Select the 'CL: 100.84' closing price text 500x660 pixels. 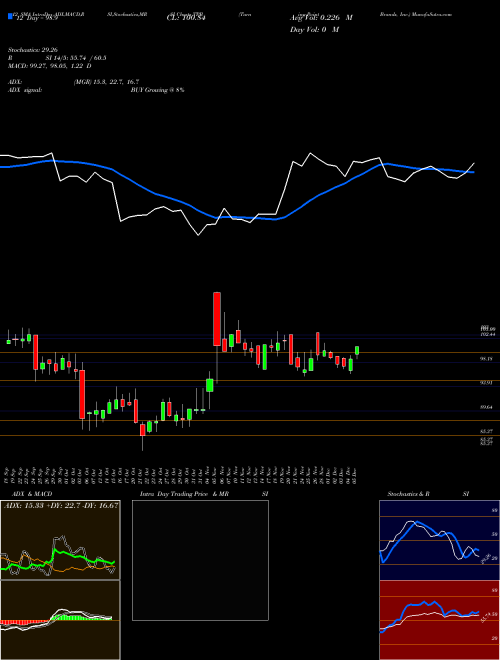[x=185, y=18]
